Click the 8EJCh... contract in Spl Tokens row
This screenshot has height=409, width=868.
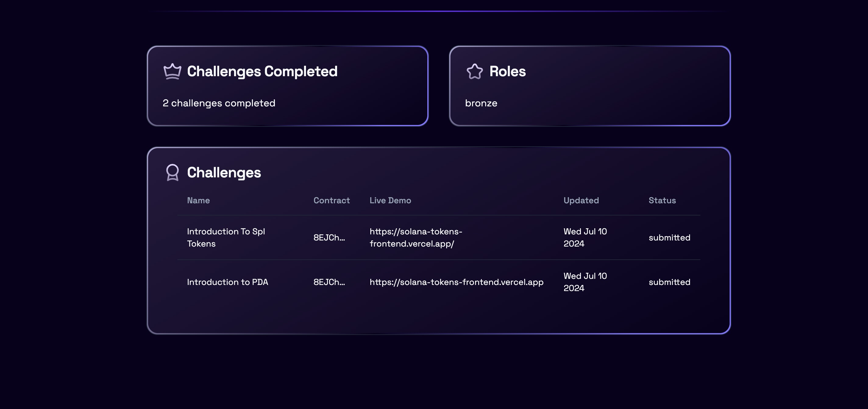pos(329,237)
